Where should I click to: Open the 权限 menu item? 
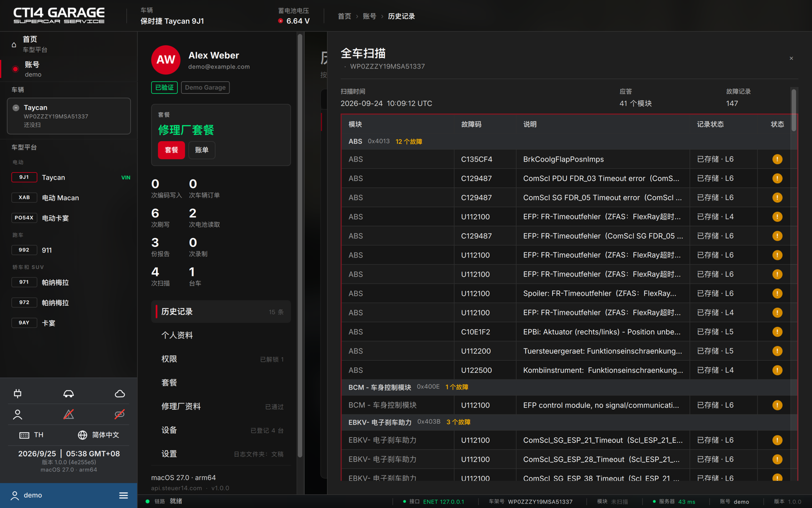(x=221, y=359)
